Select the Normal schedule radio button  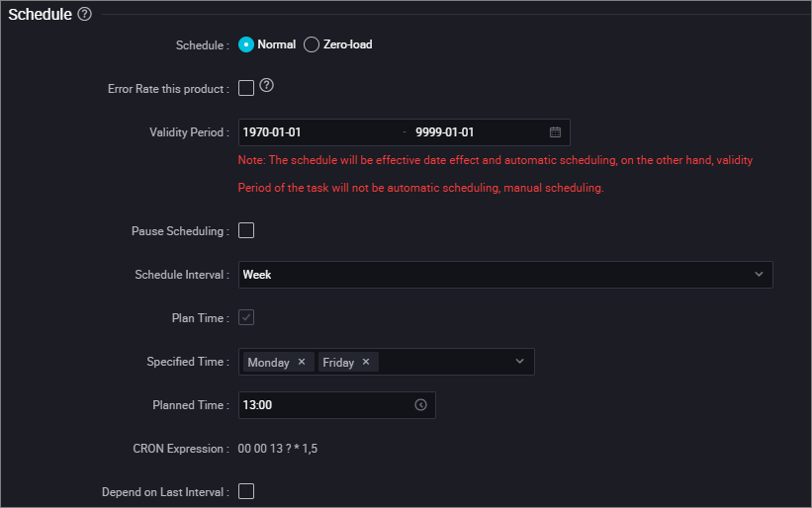[246, 45]
